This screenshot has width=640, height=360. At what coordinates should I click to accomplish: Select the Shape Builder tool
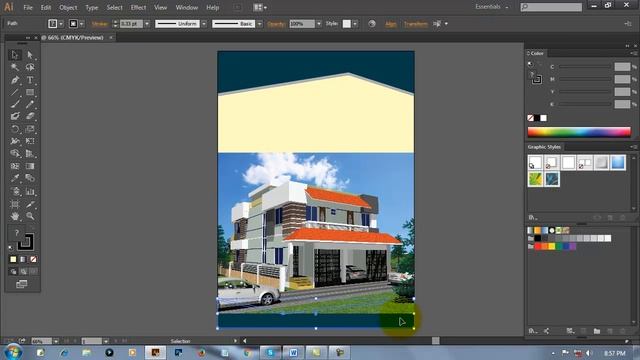(15, 153)
